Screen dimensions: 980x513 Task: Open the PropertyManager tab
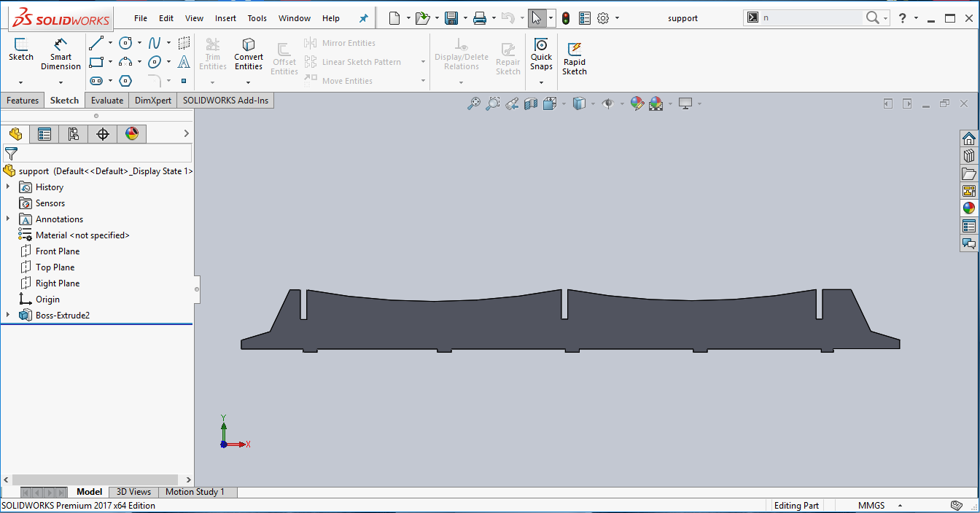(44, 134)
